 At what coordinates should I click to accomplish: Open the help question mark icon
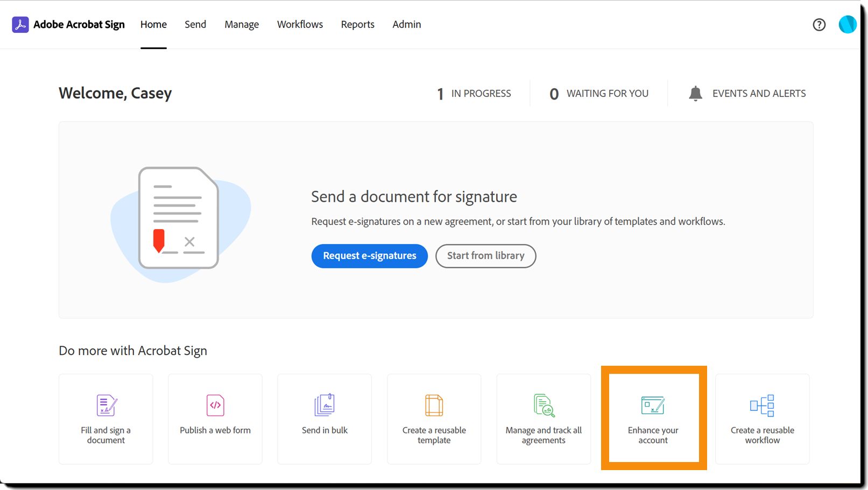pos(819,25)
